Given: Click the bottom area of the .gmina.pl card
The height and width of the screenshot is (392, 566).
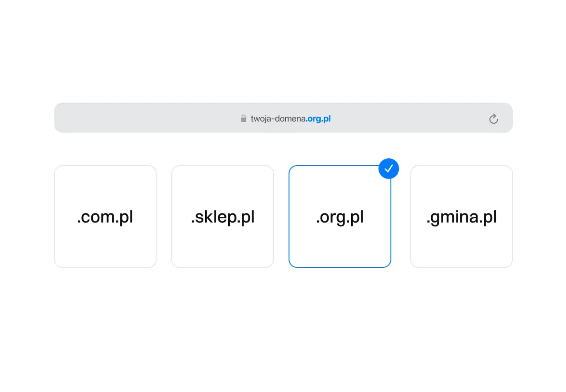Looking at the screenshot, I should pyautogui.click(x=461, y=254).
